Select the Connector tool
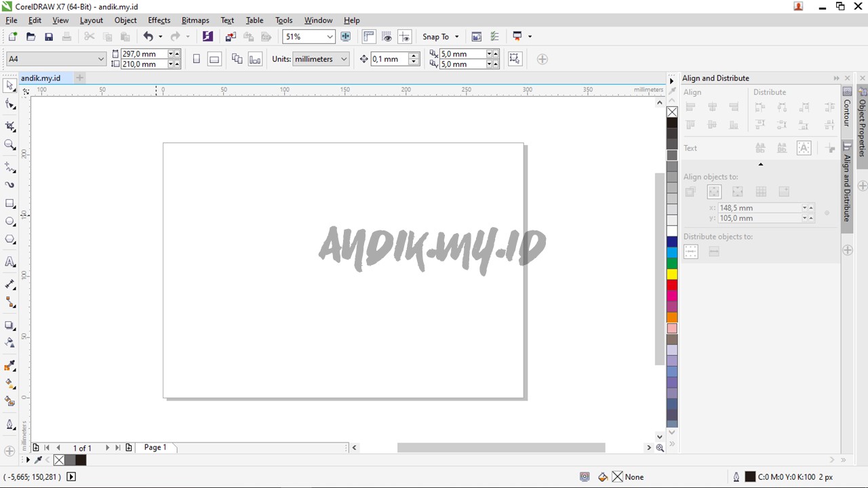This screenshot has width=868, height=488. (x=9, y=302)
